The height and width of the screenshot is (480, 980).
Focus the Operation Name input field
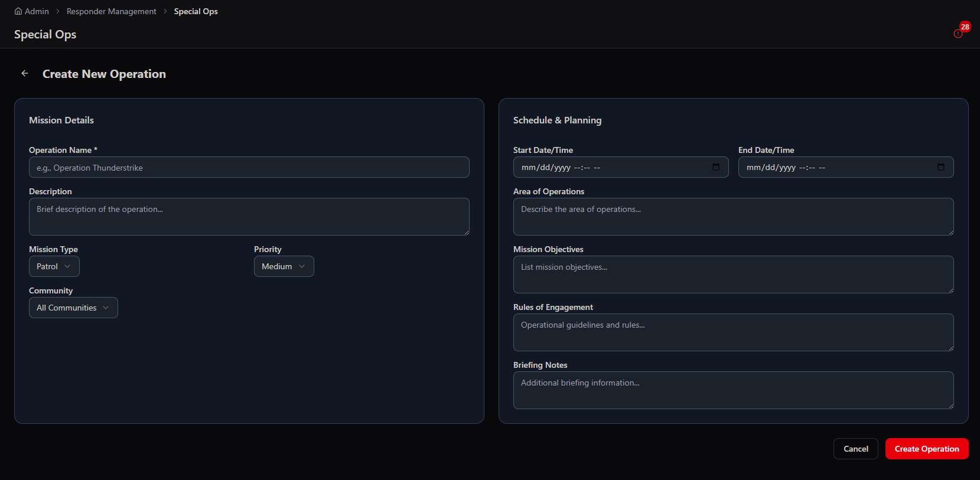[x=249, y=167]
